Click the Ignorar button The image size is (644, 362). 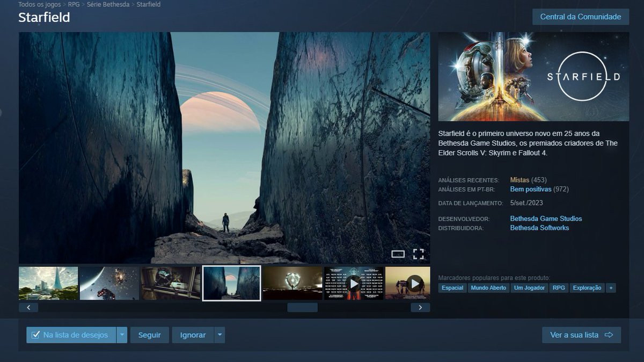193,335
